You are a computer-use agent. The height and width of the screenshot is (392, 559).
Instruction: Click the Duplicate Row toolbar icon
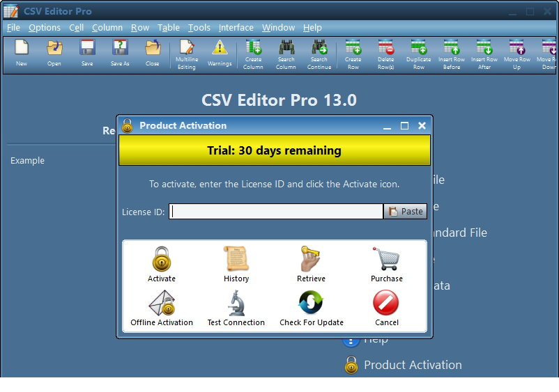point(418,54)
